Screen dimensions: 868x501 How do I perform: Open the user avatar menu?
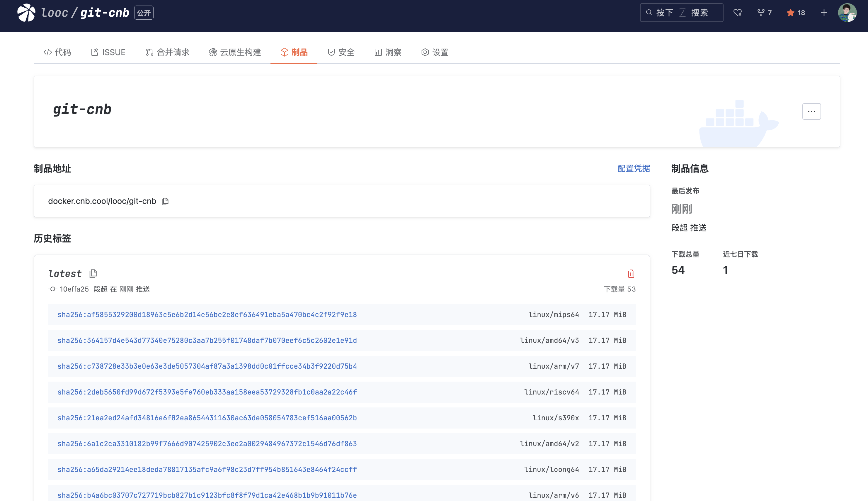click(x=847, y=12)
